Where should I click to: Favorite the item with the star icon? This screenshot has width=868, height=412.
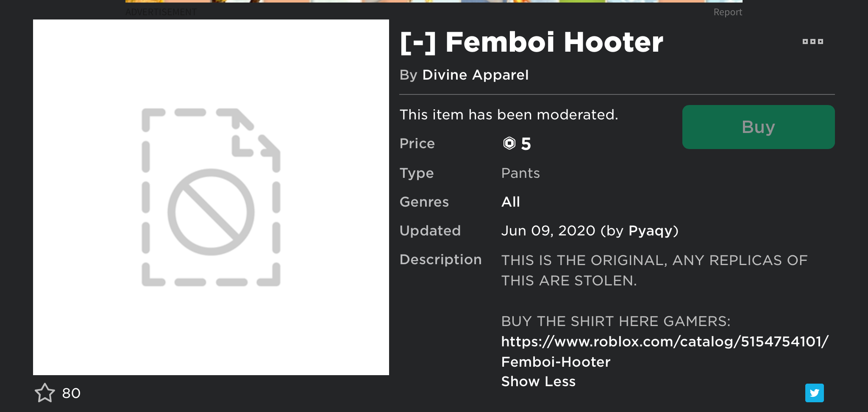coord(45,393)
